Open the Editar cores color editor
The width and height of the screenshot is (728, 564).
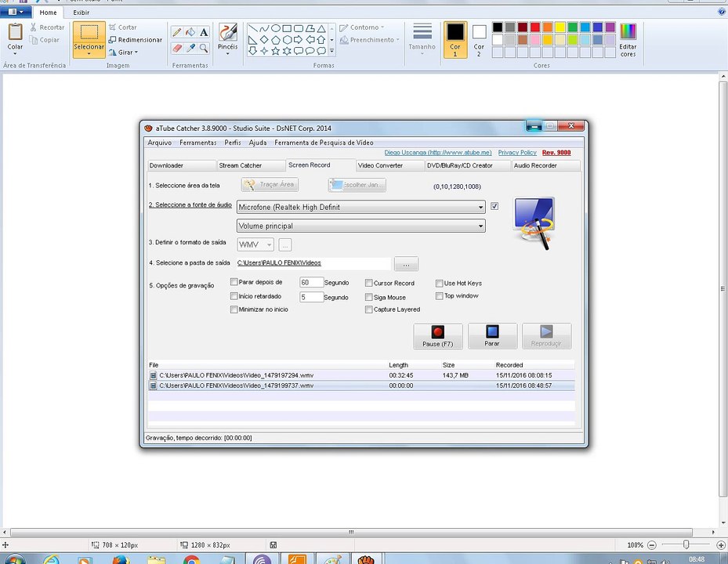(628, 40)
